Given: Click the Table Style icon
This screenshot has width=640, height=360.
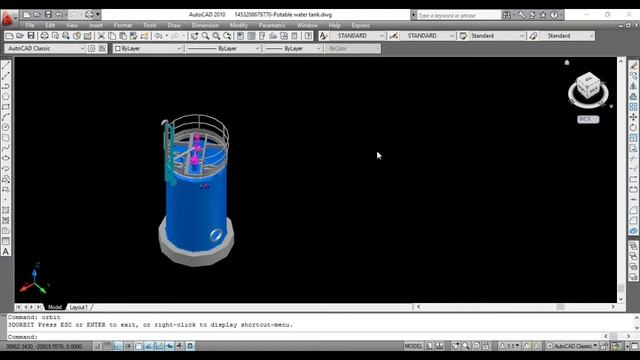Looking at the screenshot, I should coord(463,36).
